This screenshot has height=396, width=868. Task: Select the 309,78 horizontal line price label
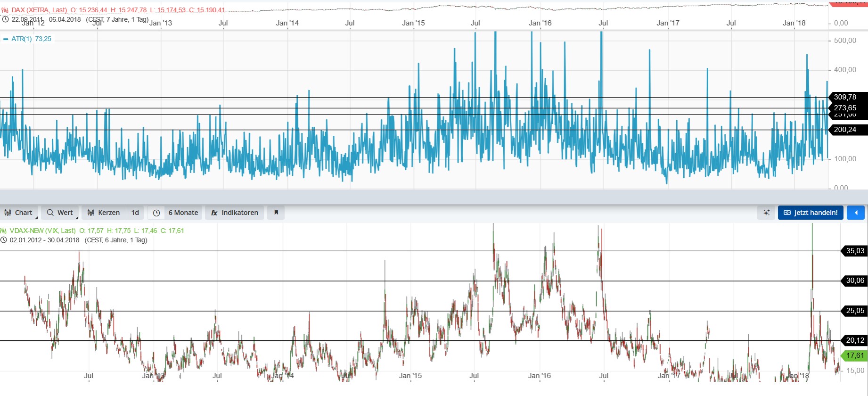[848, 97]
